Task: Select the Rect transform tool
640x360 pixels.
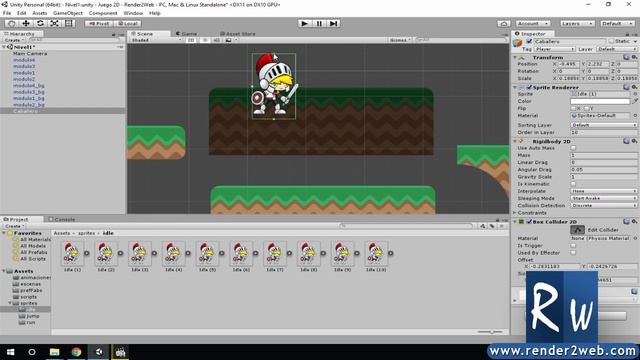Action: pyautogui.click(x=69, y=24)
